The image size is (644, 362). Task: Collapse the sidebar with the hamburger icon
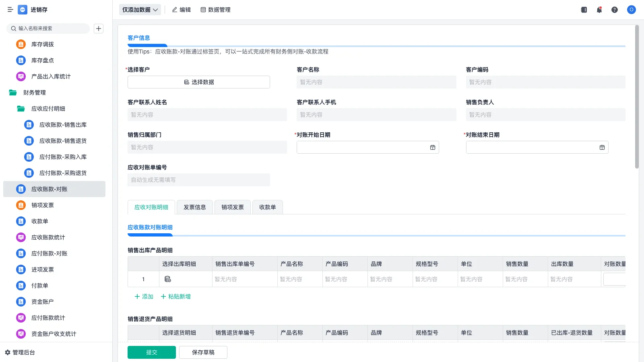[x=10, y=10]
